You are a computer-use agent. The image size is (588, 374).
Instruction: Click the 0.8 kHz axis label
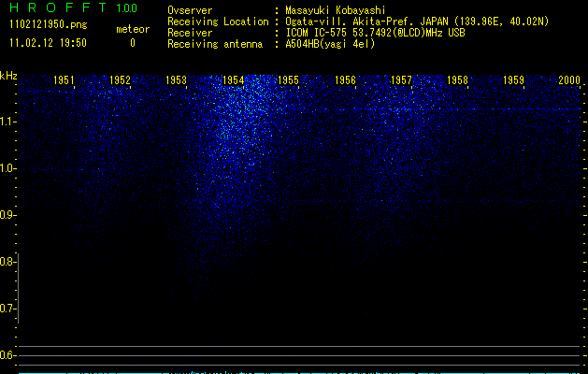7,262
